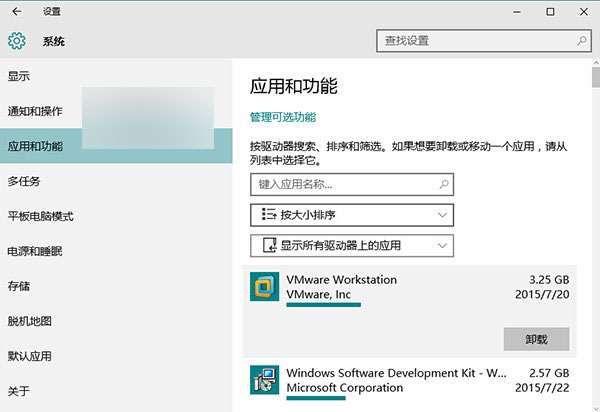Click the VMware Workstation app icon

pyautogui.click(x=264, y=287)
